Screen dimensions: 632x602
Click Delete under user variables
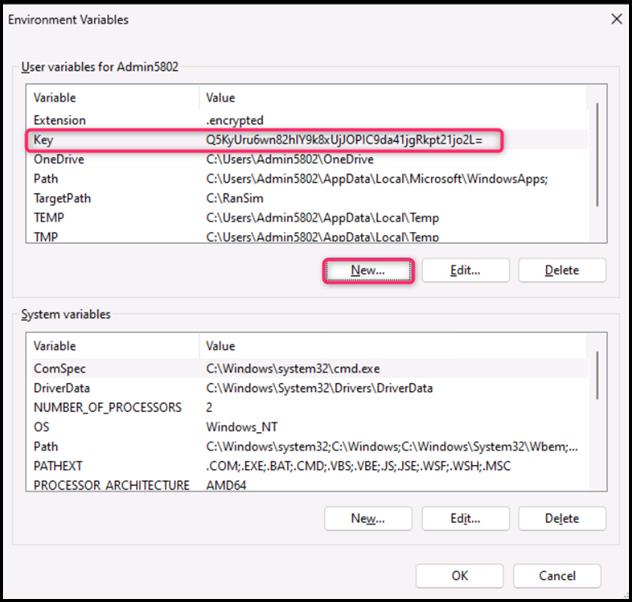[x=561, y=270]
